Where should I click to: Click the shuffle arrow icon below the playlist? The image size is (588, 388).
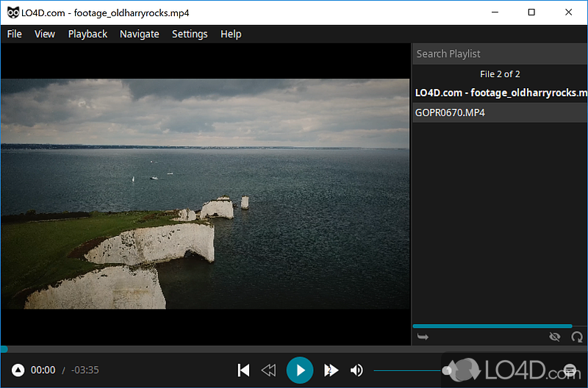423,337
